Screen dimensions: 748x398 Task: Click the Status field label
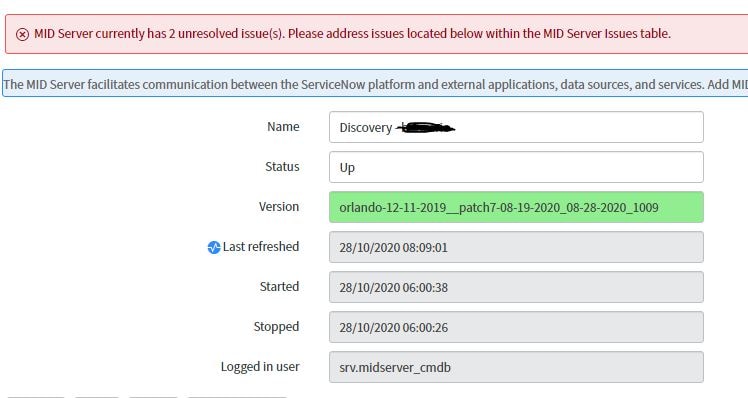pos(282,167)
